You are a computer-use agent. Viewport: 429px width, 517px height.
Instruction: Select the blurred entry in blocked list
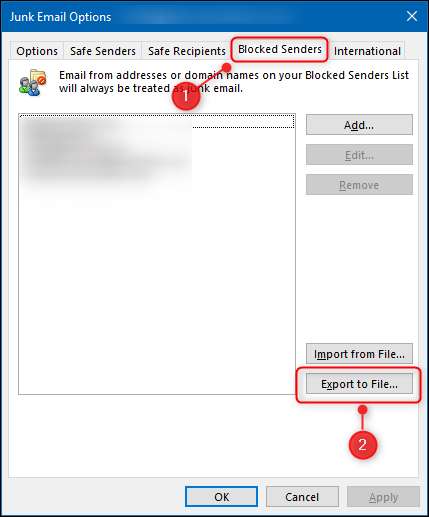(x=106, y=149)
